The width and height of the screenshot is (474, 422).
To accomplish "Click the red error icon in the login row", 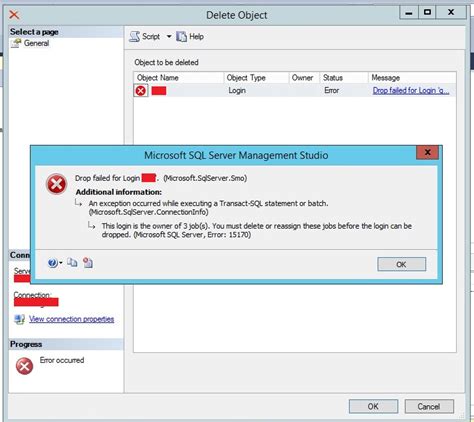I will coord(141,90).
